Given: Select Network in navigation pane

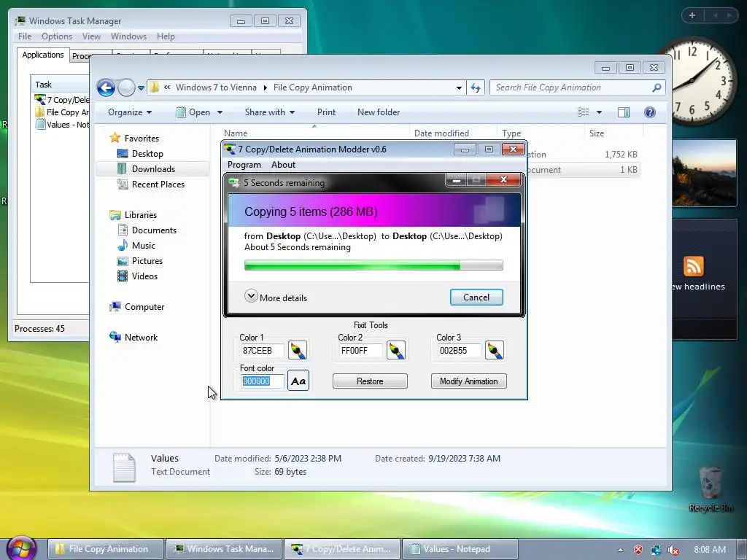Looking at the screenshot, I should (141, 338).
